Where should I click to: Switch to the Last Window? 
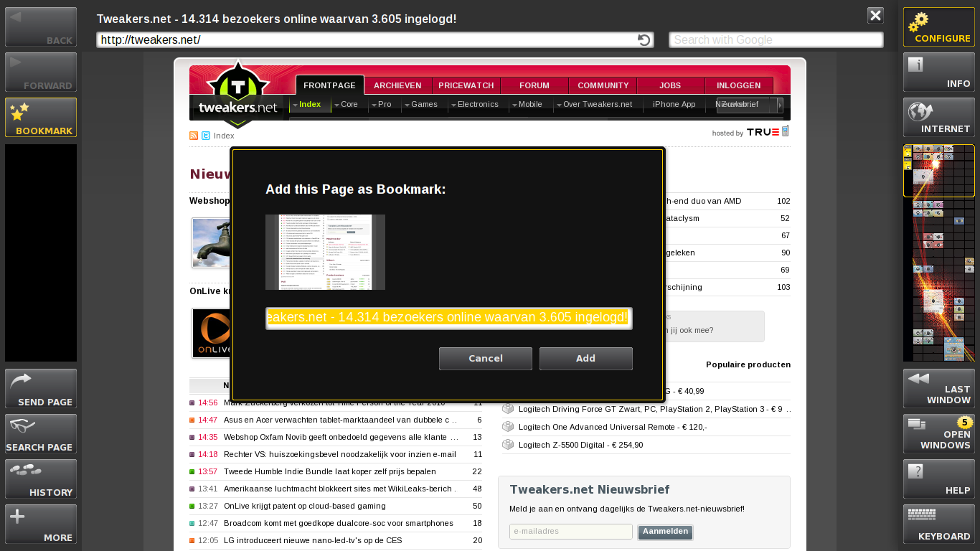tap(939, 389)
